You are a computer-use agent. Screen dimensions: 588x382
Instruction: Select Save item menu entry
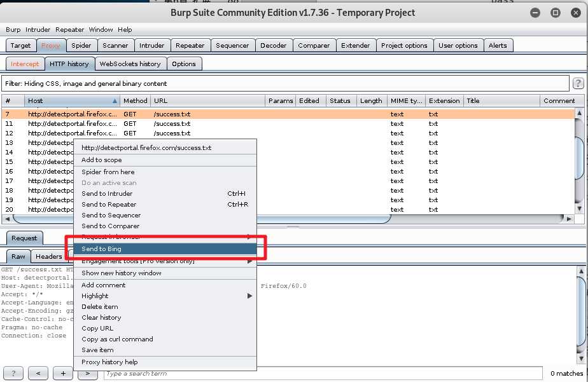[x=165, y=350]
